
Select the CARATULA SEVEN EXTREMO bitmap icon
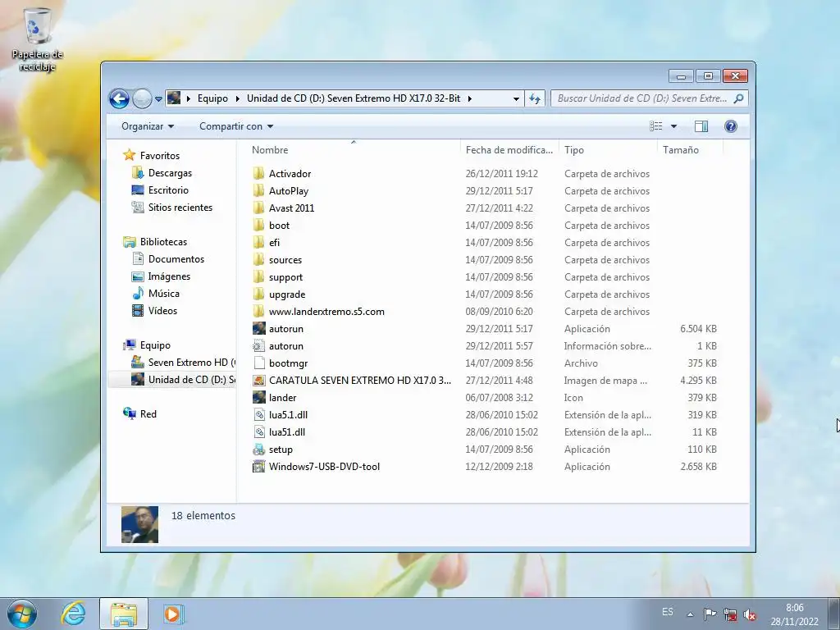258,381
